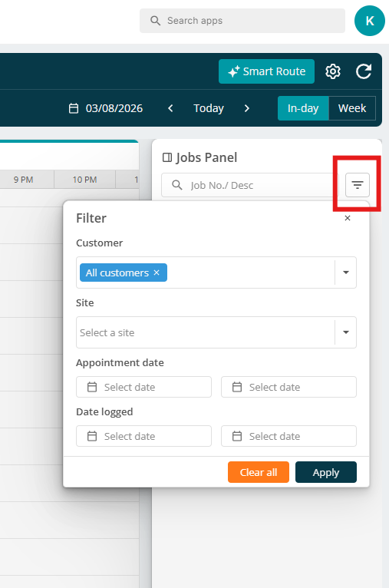Image resolution: width=389 pixels, height=588 pixels.
Task: Open the 03/08/2026 date picker
Action: 106,108
